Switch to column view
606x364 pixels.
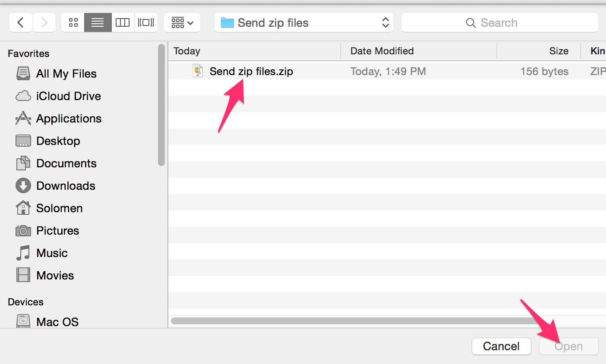pyautogui.click(x=123, y=22)
